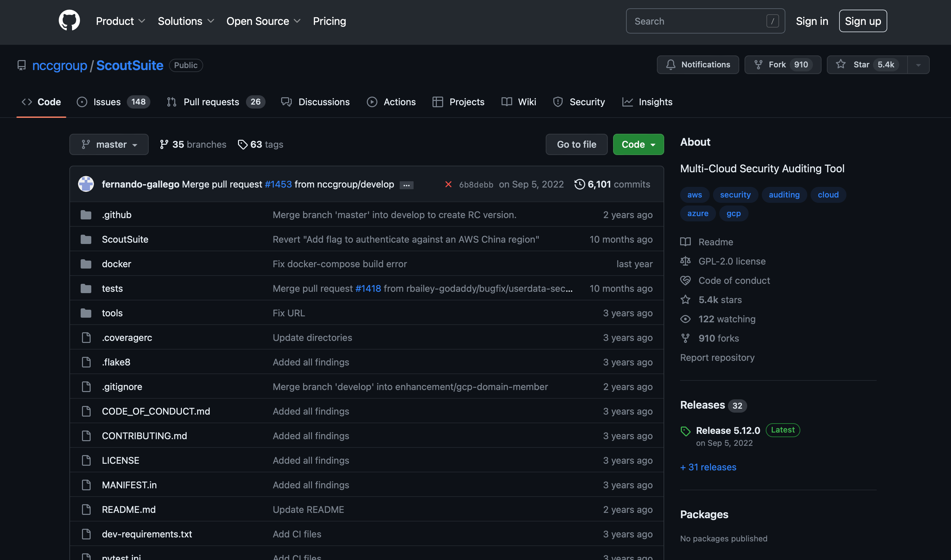951x560 pixels.
Task: Expand the master branch selector
Action: pyautogui.click(x=109, y=144)
